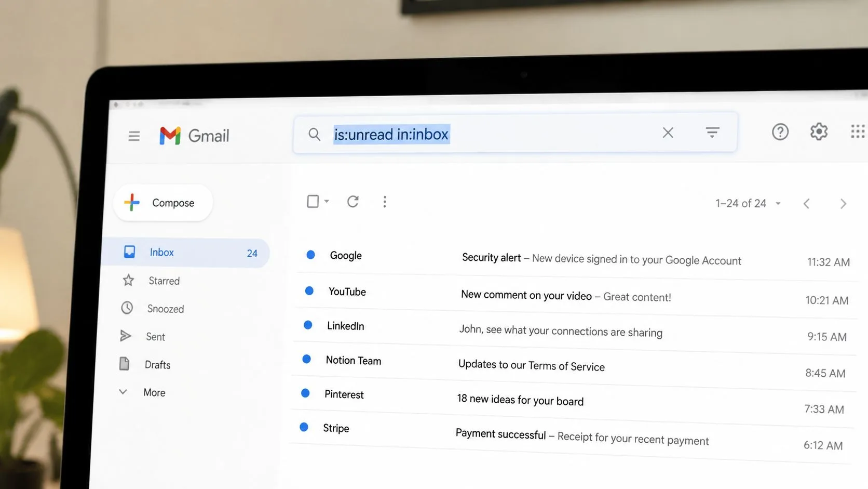868x489 pixels.
Task: Click the Inbox unread count 24
Action: [252, 254]
